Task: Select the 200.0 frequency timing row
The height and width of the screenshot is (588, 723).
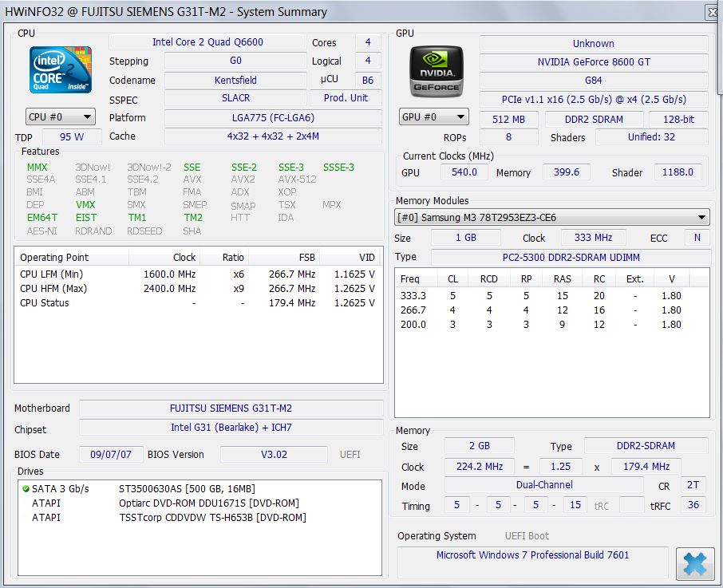Action: [x=551, y=325]
